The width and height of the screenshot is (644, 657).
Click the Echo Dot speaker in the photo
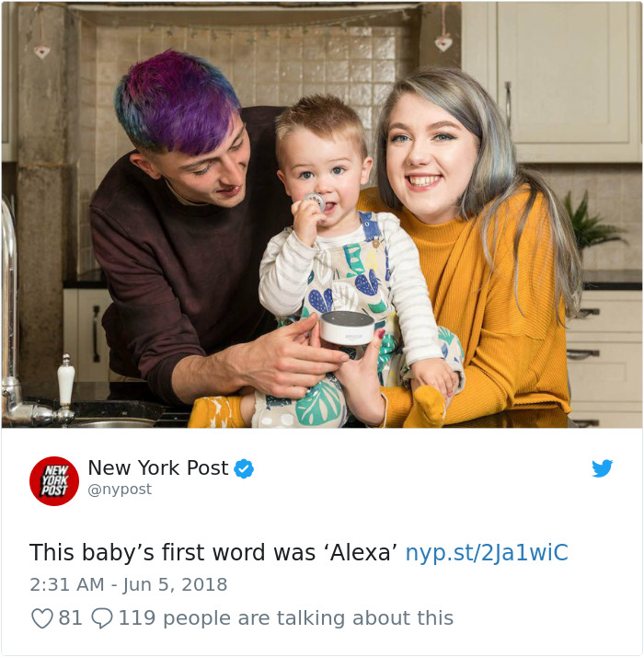point(347,328)
